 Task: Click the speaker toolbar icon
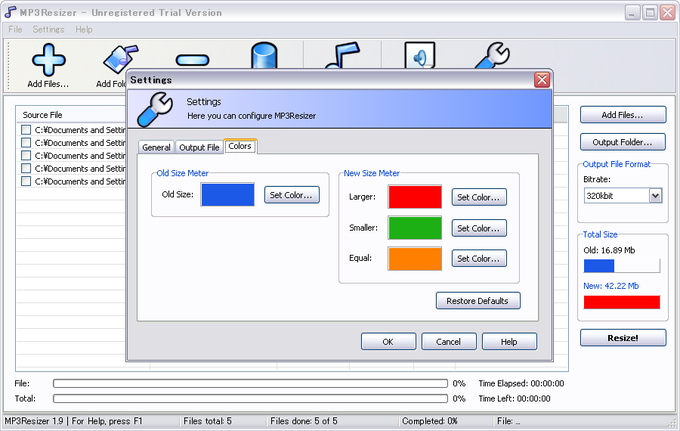click(x=419, y=56)
